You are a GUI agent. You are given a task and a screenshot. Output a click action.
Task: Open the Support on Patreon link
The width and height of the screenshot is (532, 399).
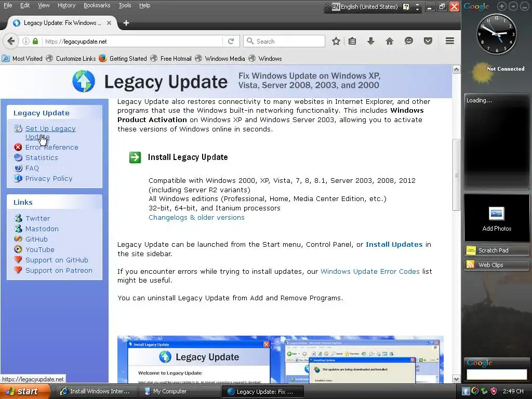coord(59,270)
